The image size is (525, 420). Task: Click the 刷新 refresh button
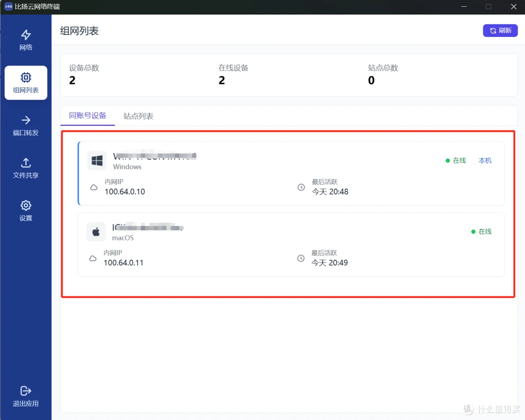(500, 31)
